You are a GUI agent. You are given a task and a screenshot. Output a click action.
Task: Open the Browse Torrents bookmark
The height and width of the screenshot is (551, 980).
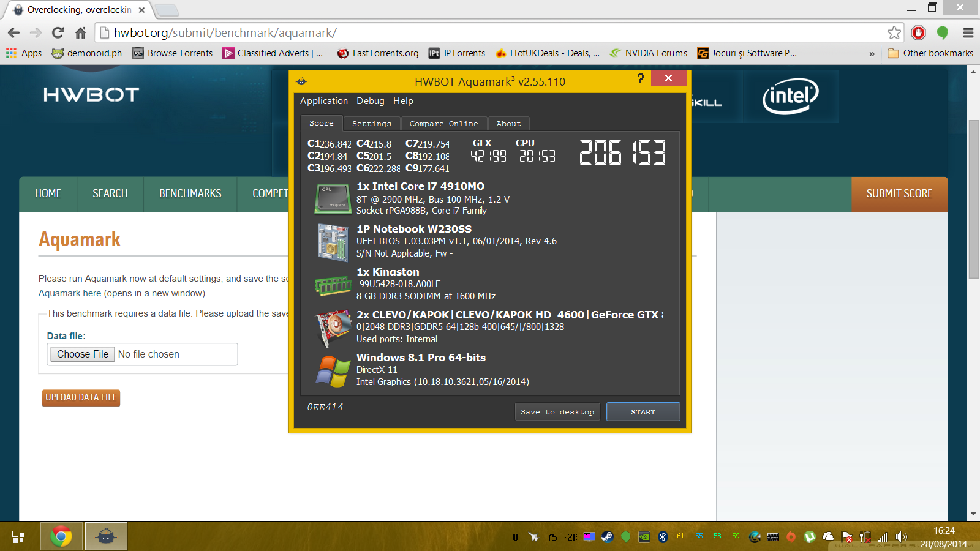coord(173,53)
